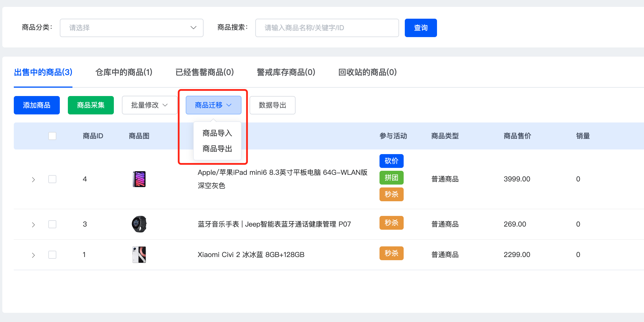Open the 商品分类 category dropdown
644x322 pixels.
point(131,28)
